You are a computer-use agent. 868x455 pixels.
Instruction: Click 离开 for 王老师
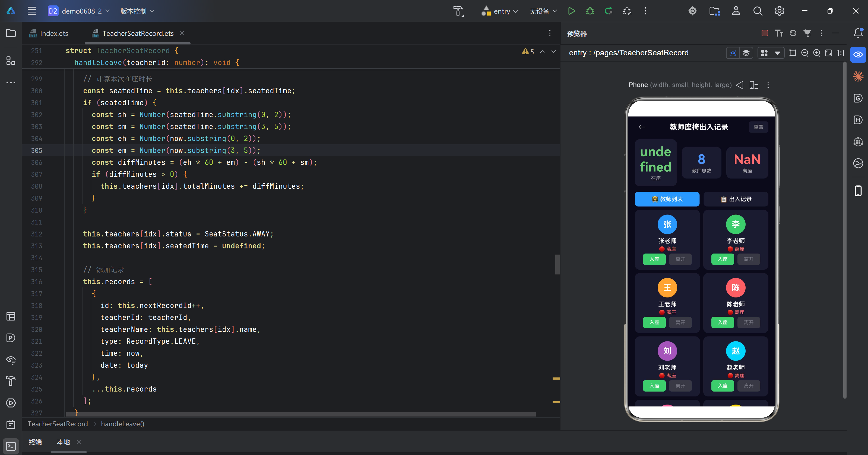680,322
